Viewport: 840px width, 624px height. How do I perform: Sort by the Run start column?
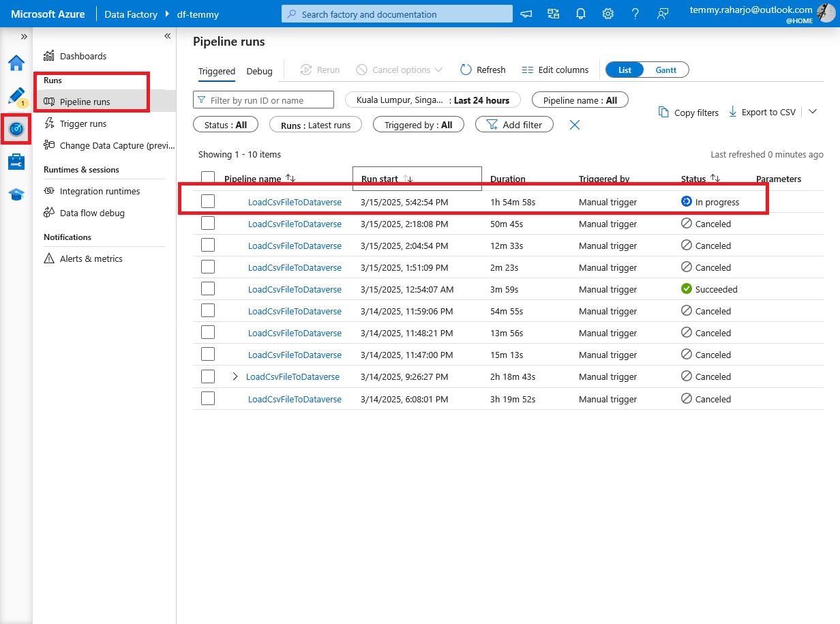point(387,179)
